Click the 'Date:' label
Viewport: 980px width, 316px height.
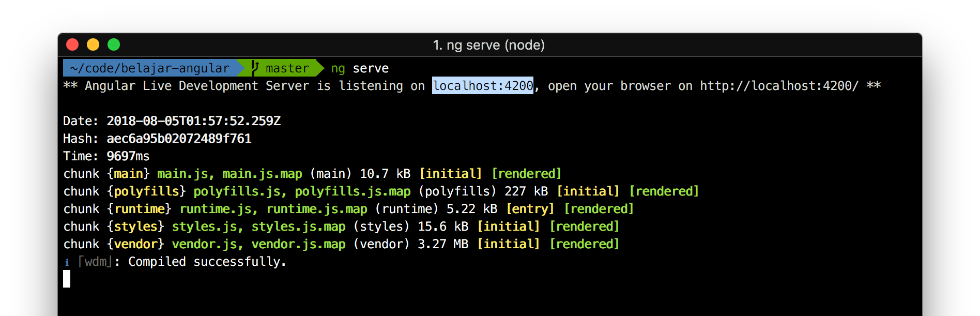click(81, 121)
